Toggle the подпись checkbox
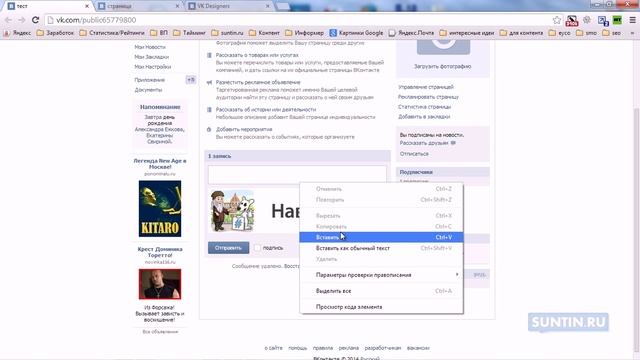 (257, 248)
